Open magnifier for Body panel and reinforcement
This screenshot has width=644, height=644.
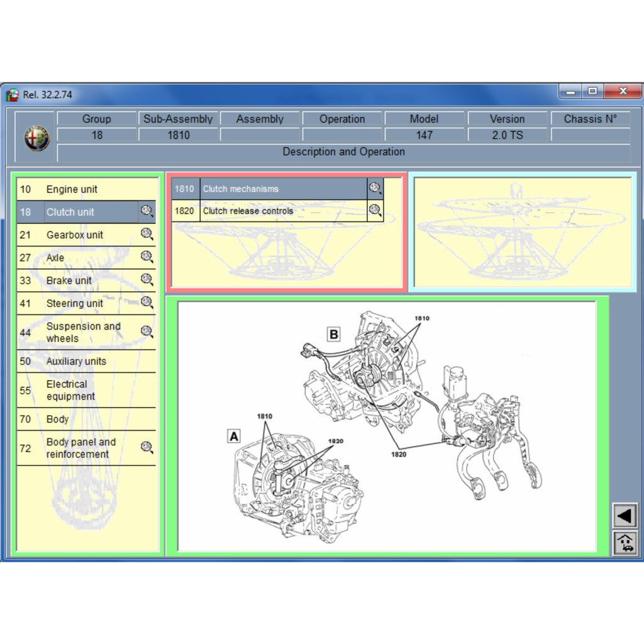pyautogui.click(x=147, y=447)
